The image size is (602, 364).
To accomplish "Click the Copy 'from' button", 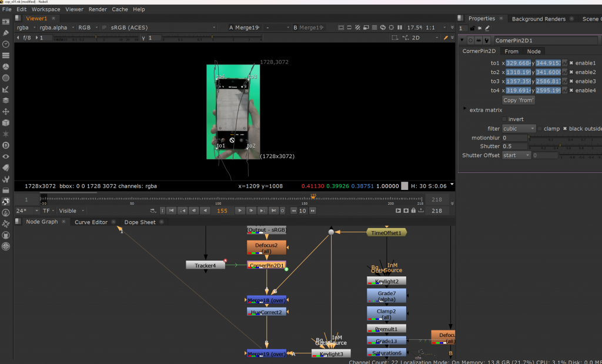I will 518,100.
